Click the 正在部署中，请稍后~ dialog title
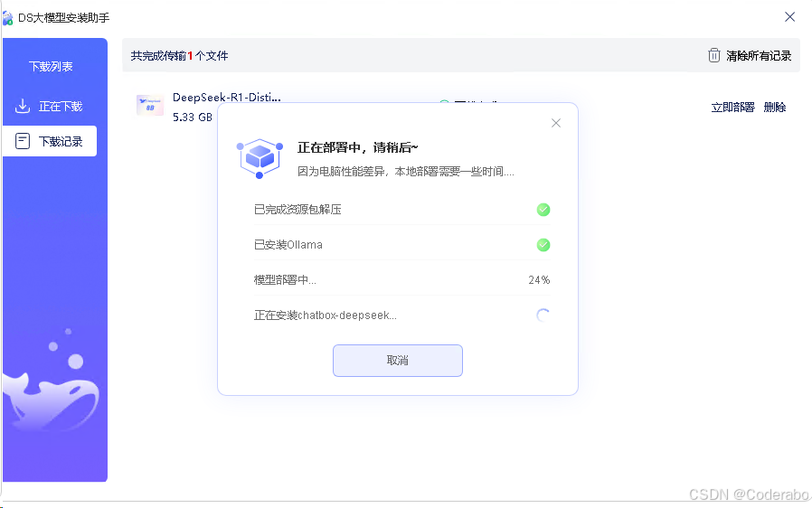This screenshot has height=508, width=812. [x=358, y=147]
